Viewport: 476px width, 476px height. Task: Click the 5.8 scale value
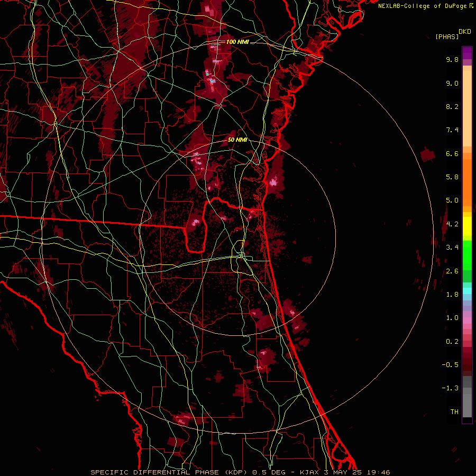tap(452, 177)
